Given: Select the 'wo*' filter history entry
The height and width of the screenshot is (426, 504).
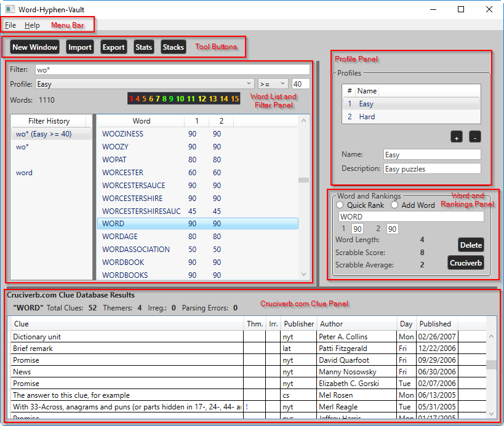Looking at the screenshot, I should [x=52, y=147].
